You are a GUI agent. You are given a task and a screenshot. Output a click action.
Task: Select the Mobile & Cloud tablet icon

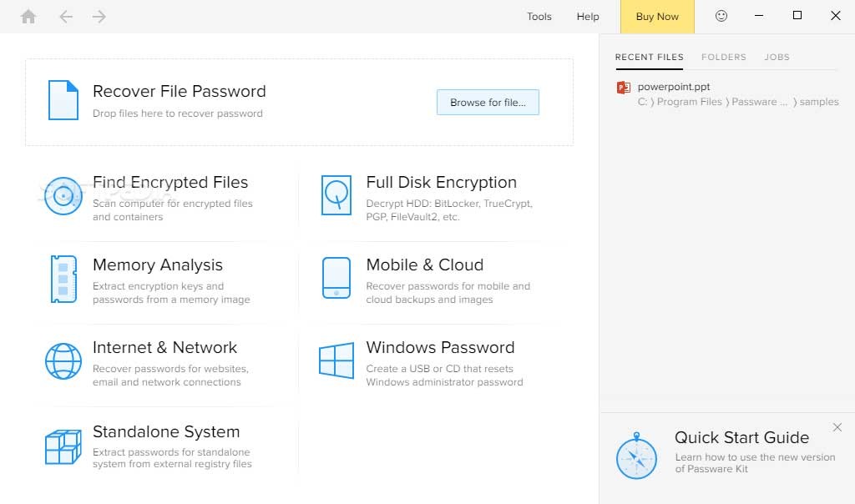(336, 278)
